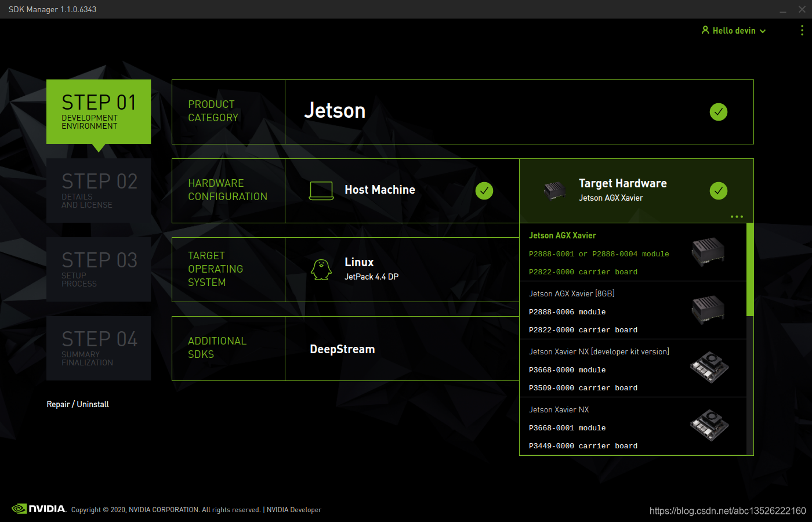812x522 pixels.
Task: Open the three-dot options menu
Action: [x=802, y=30]
